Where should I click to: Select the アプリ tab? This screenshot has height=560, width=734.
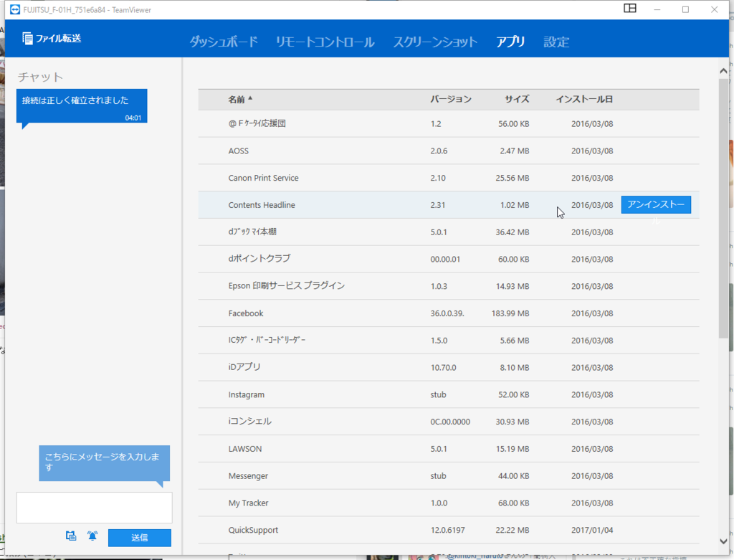pyautogui.click(x=510, y=42)
